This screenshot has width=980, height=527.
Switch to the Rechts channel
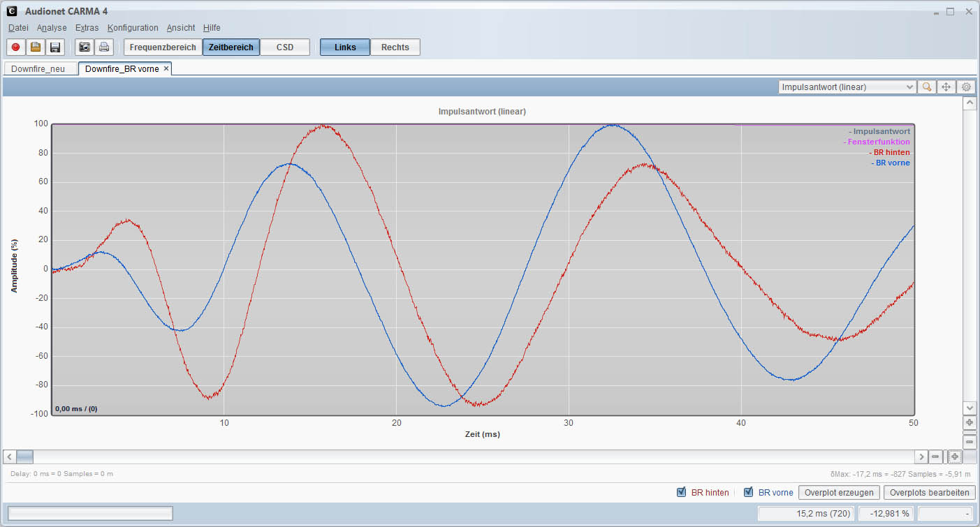(x=395, y=47)
